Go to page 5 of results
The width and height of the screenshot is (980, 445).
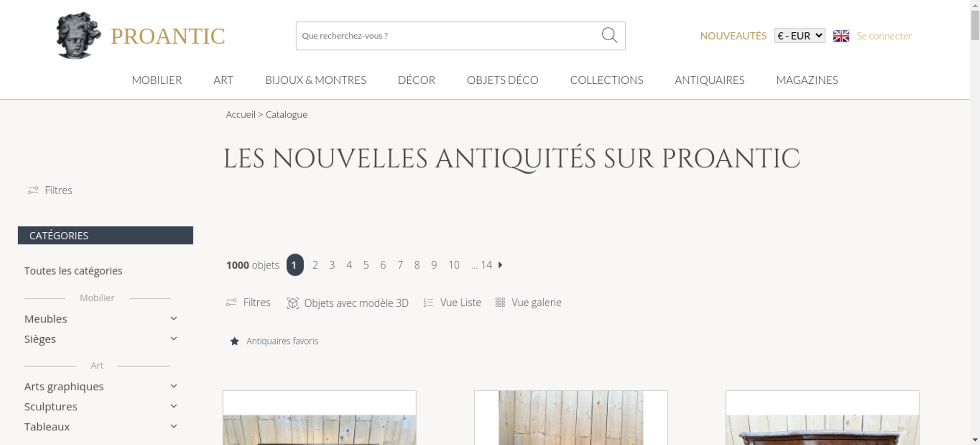pyautogui.click(x=366, y=265)
